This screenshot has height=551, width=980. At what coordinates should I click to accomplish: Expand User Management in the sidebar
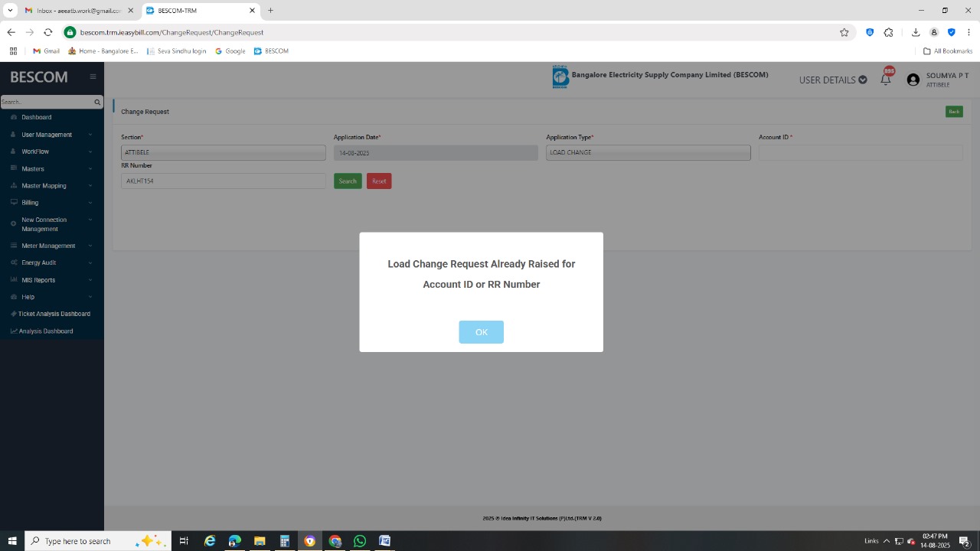tap(52, 135)
